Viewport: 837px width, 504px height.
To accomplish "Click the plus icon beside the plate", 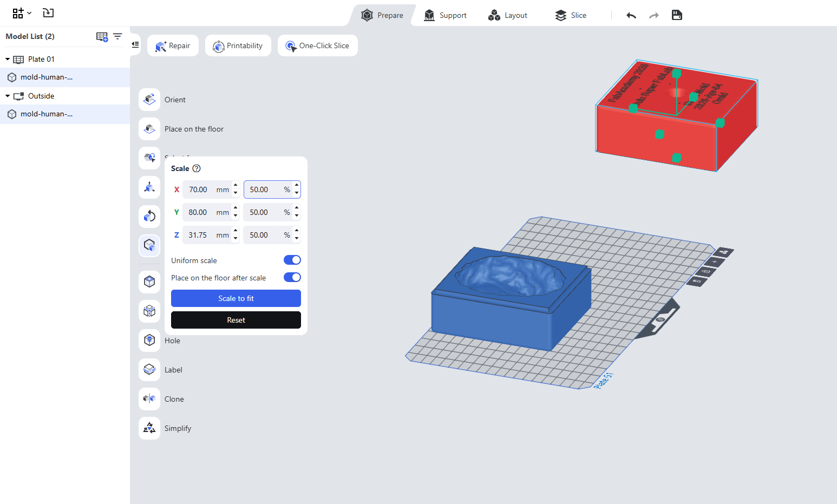I will coord(715,262).
